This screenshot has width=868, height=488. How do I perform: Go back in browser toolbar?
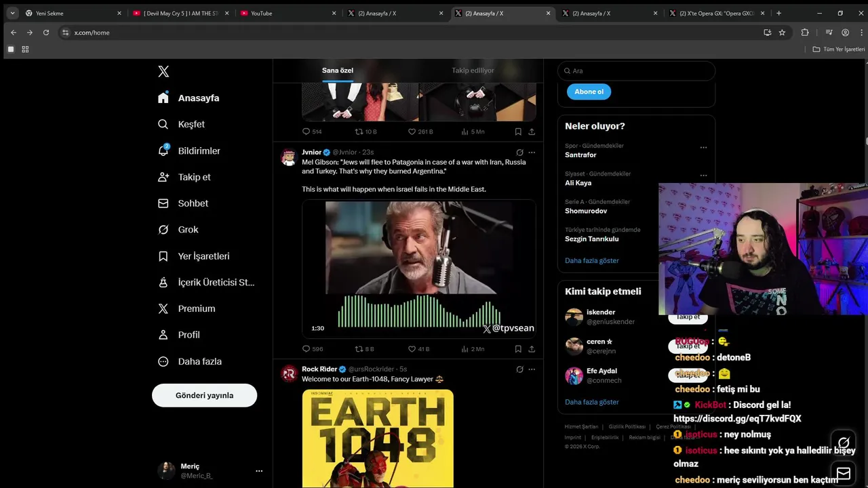click(14, 33)
